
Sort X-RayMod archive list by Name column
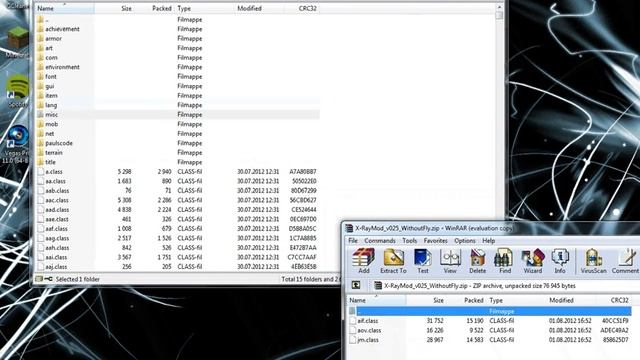click(377, 300)
